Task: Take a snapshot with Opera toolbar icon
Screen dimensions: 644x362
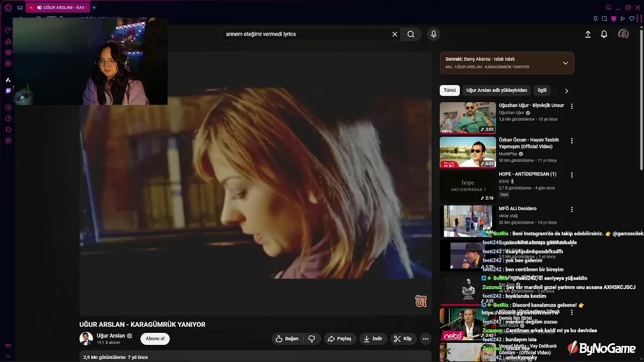Action: tap(605, 19)
